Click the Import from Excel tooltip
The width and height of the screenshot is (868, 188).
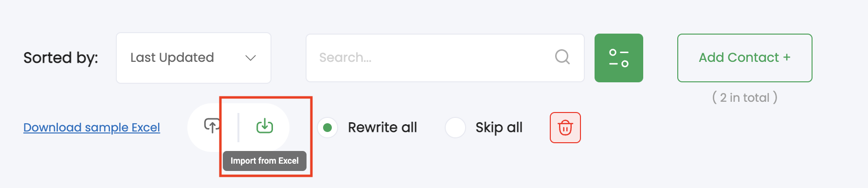(x=265, y=161)
